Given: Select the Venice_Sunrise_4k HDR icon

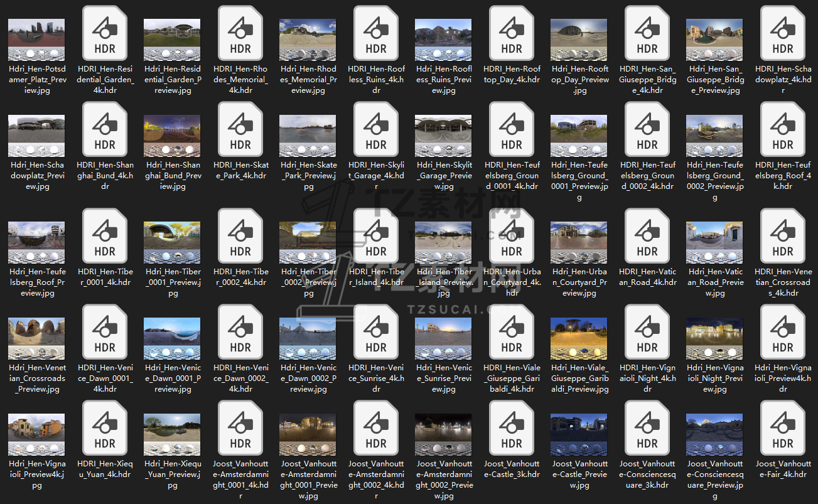Looking at the screenshot, I should (376, 333).
